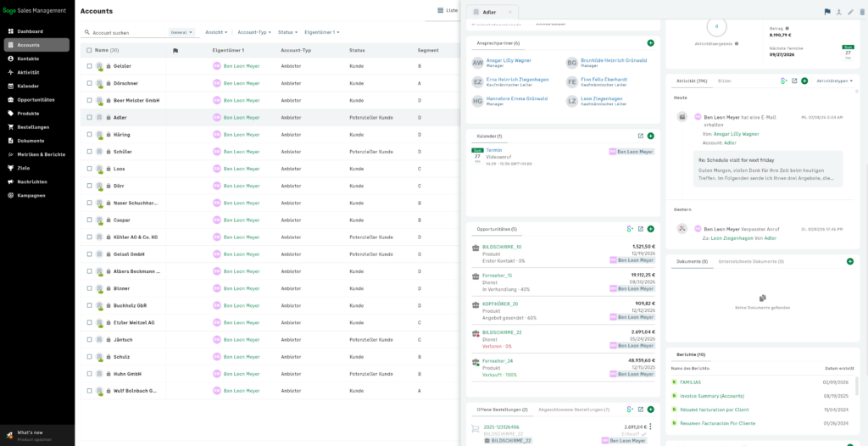868x446 pixels.
Task: Add a new Ansprechpartner with plus icon
Action: 650,42
